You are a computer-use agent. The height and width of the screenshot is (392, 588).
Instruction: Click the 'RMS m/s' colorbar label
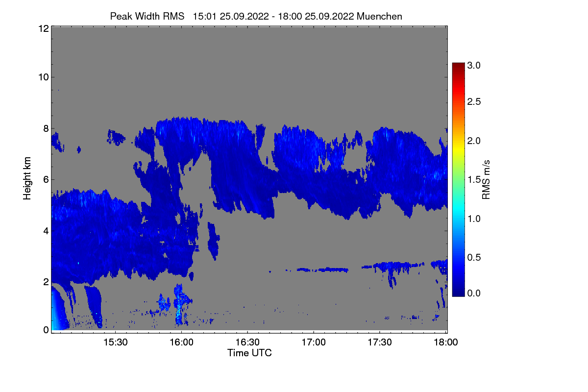tap(486, 179)
